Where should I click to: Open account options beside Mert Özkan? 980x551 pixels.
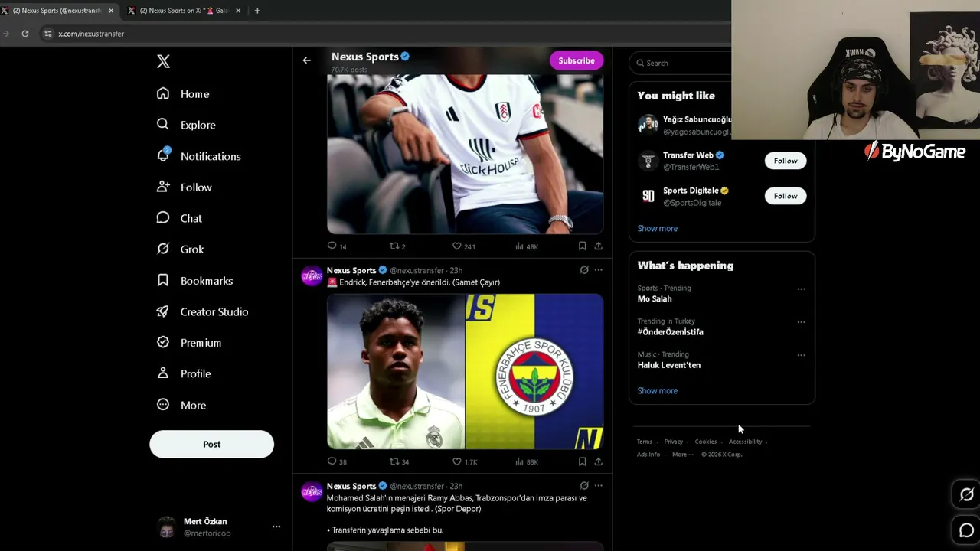tap(276, 527)
